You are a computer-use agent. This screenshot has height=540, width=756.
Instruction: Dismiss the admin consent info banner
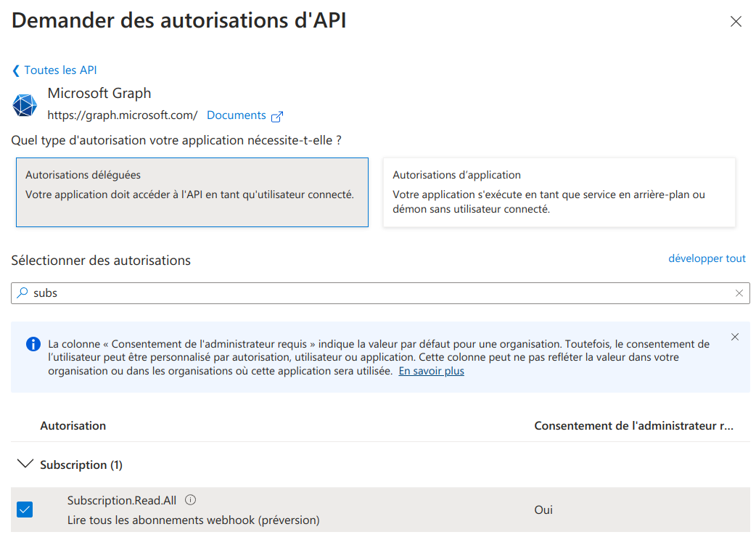(735, 337)
